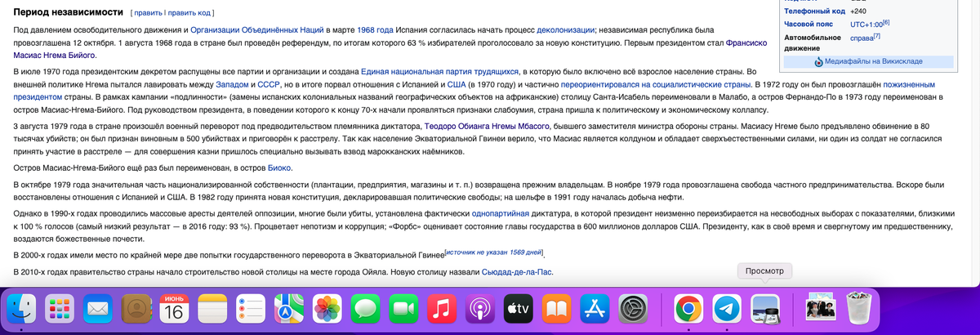Open the Contacts app icon
This screenshot has width=980, height=335.
(136, 309)
